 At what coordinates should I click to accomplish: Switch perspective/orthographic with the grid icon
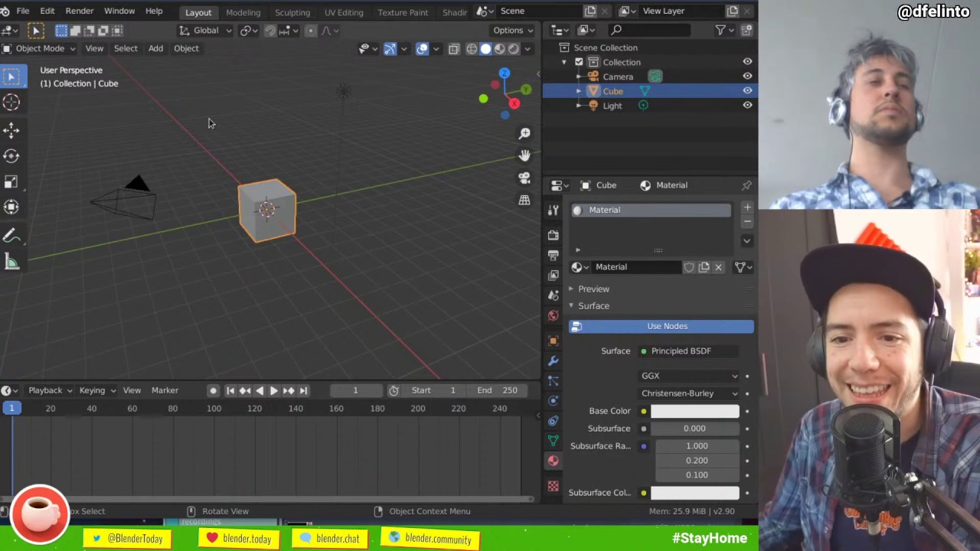(x=524, y=200)
